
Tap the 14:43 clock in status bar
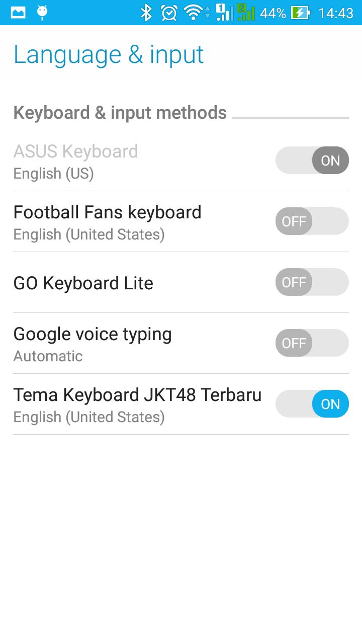pyautogui.click(x=336, y=13)
